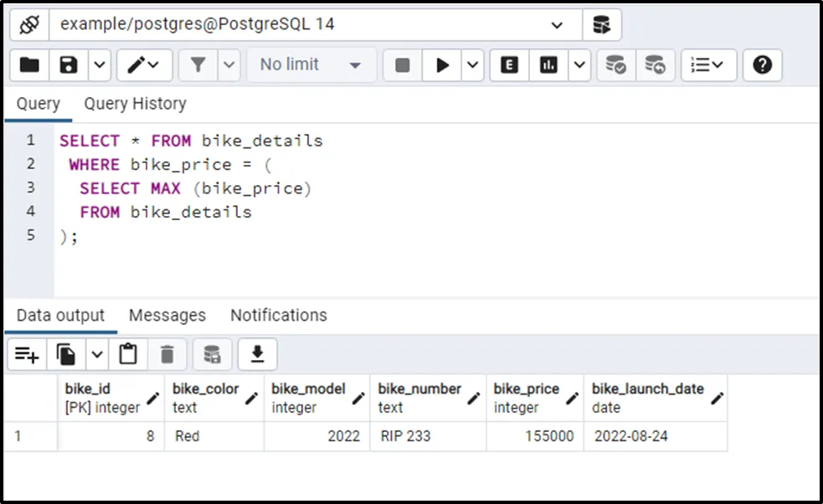Click the Help question mark icon
The height and width of the screenshot is (504, 823).
[762, 65]
